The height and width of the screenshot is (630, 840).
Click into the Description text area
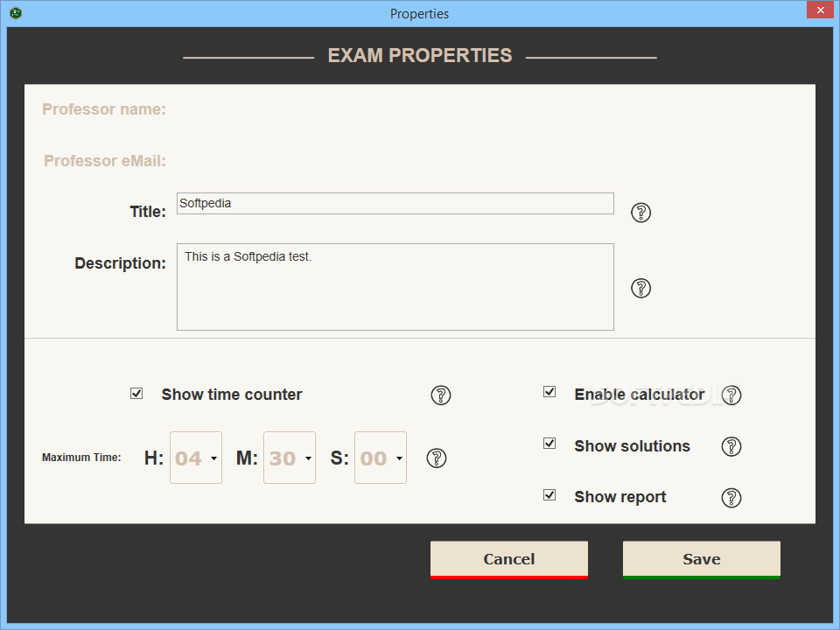[x=395, y=287]
